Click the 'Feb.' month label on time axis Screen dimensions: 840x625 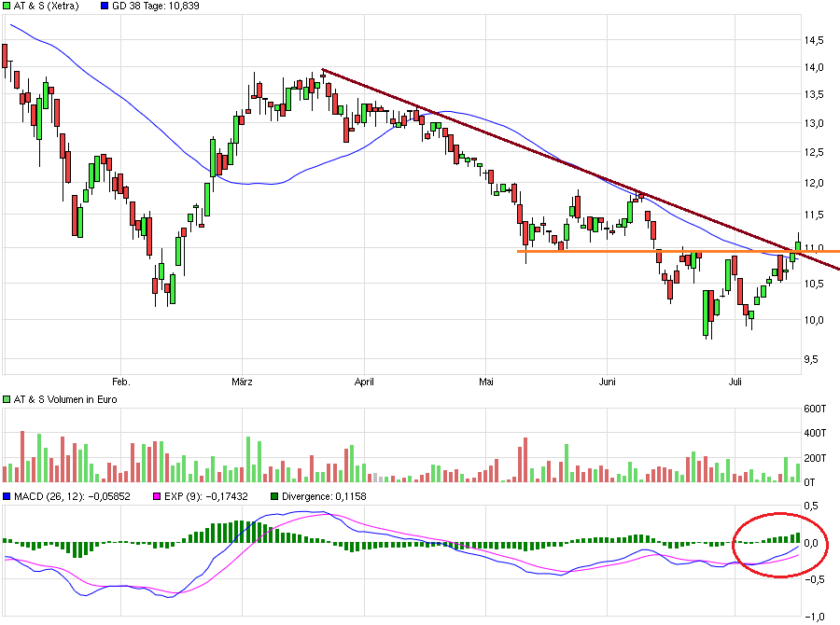click(120, 382)
